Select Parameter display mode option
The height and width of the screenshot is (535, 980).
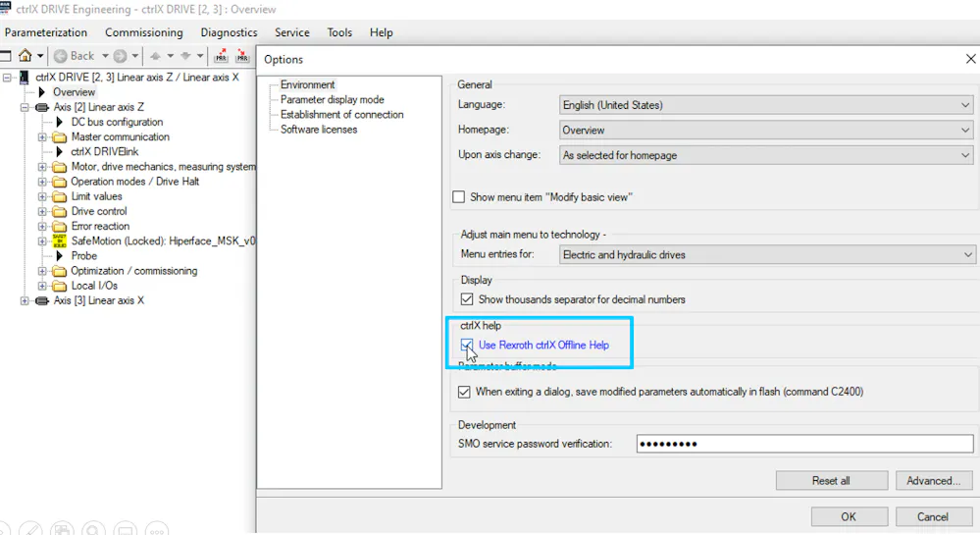click(x=332, y=99)
